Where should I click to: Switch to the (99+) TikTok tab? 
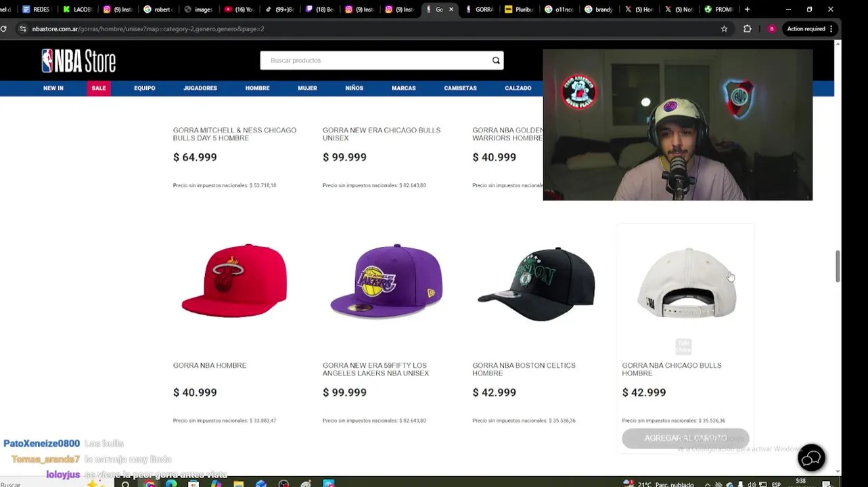pos(279,9)
